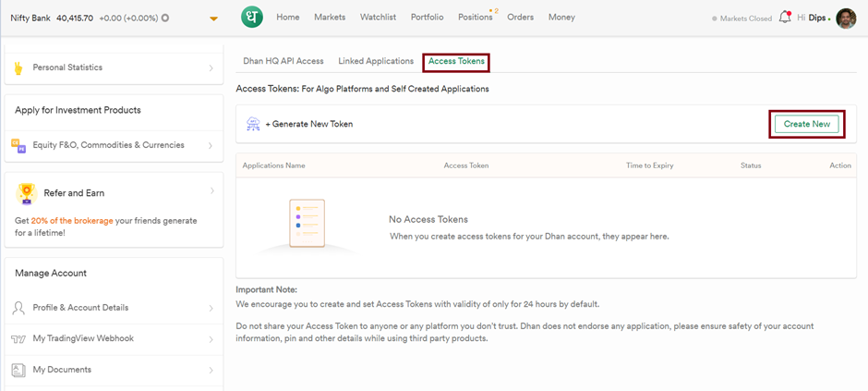Open the Money menu
This screenshot has height=391, width=868.
pos(561,18)
